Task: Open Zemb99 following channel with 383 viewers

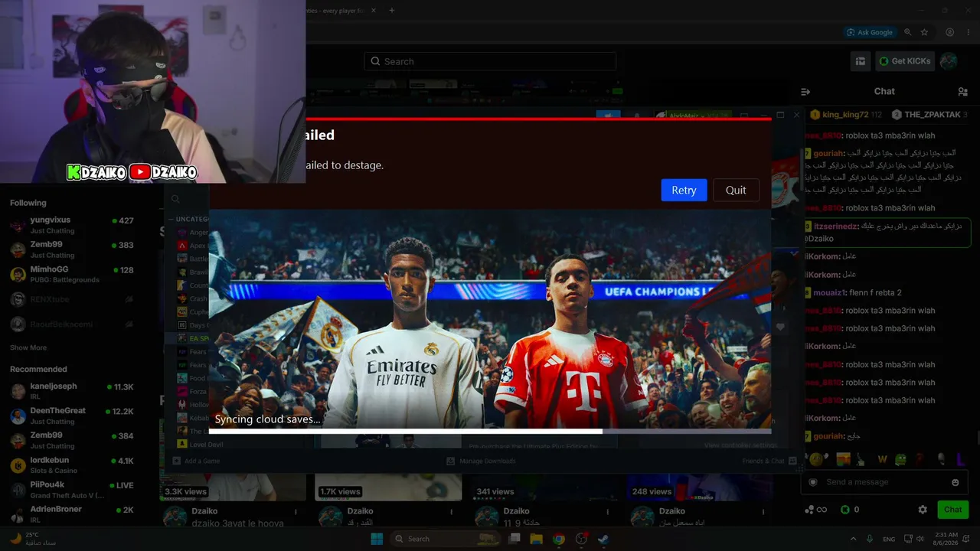Action: click(72, 249)
